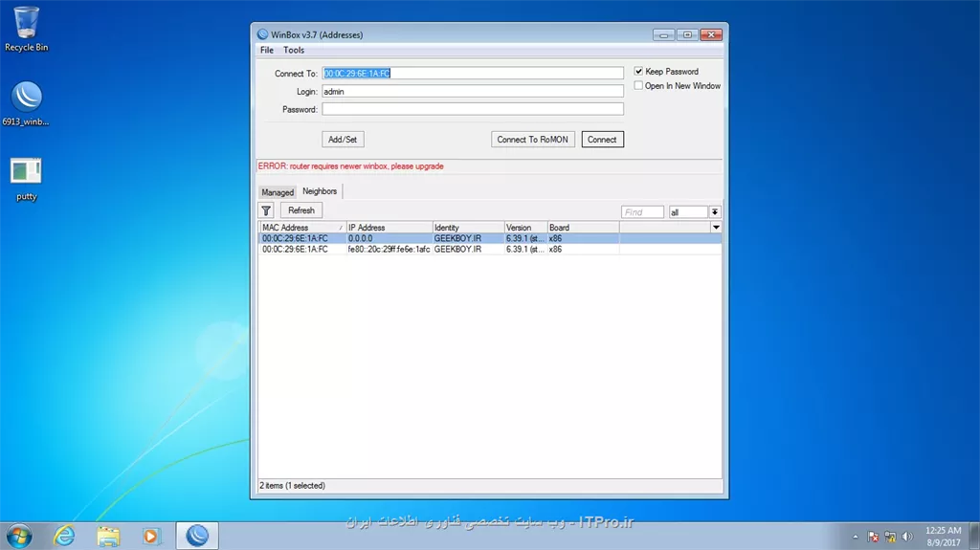Click the Action Center flag tray icon
980x550 pixels.
pos(873,537)
